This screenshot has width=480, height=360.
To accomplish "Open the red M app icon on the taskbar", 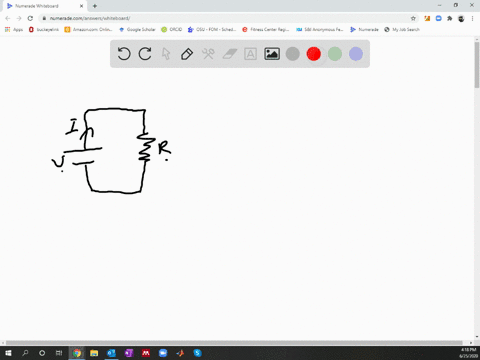I will tap(146, 353).
